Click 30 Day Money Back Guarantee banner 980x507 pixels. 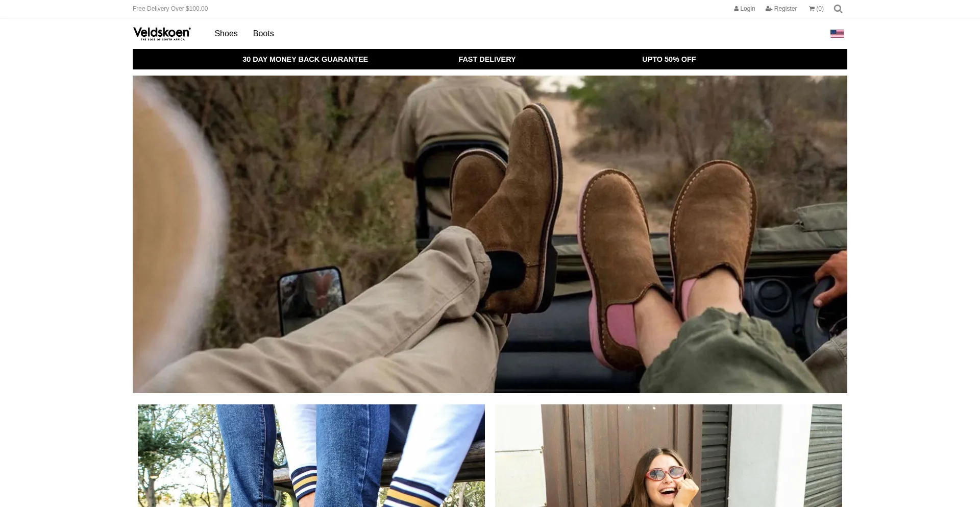coord(305,59)
